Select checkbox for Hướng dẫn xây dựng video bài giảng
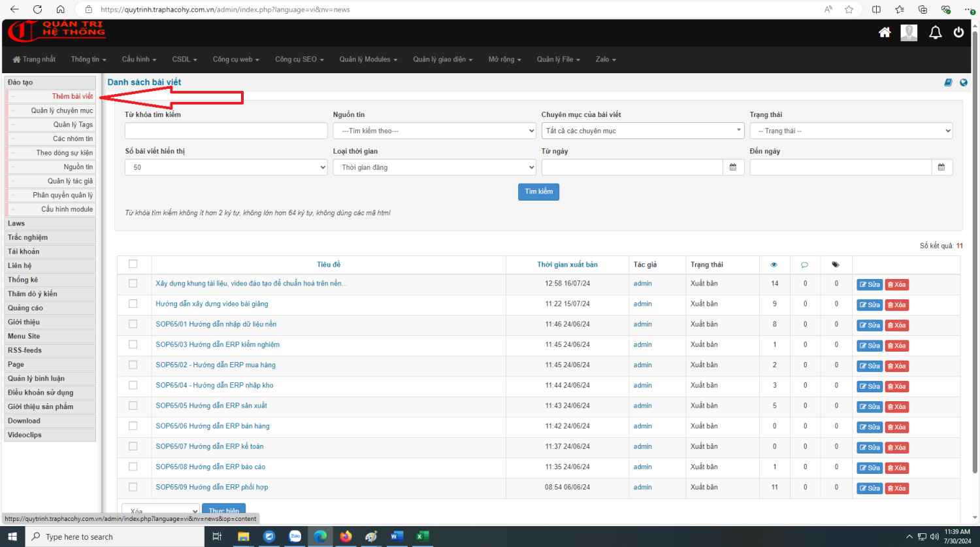This screenshot has height=547, width=980. pyautogui.click(x=133, y=304)
